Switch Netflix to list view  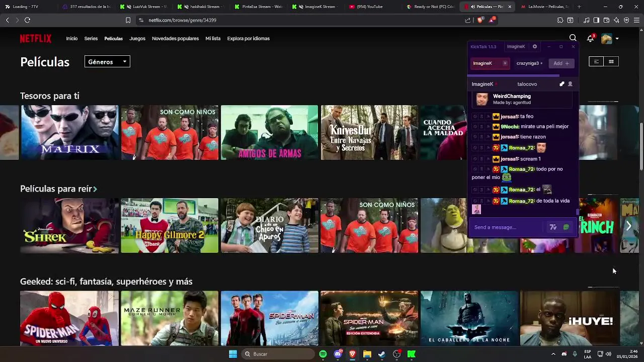coord(596,62)
